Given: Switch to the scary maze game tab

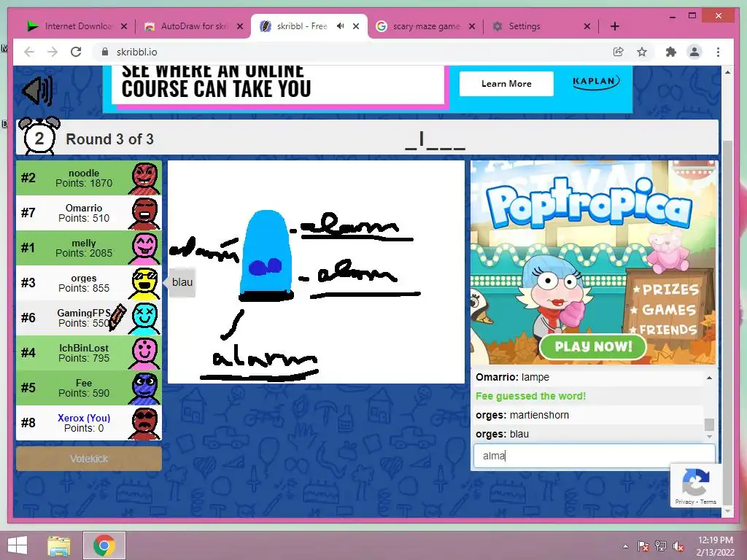Looking at the screenshot, I should (426, 26).
